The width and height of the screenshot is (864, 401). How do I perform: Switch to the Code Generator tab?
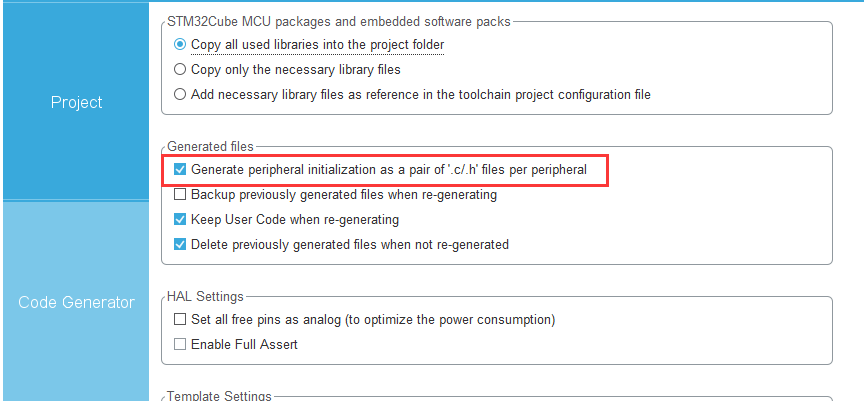(x=77, y=302)
